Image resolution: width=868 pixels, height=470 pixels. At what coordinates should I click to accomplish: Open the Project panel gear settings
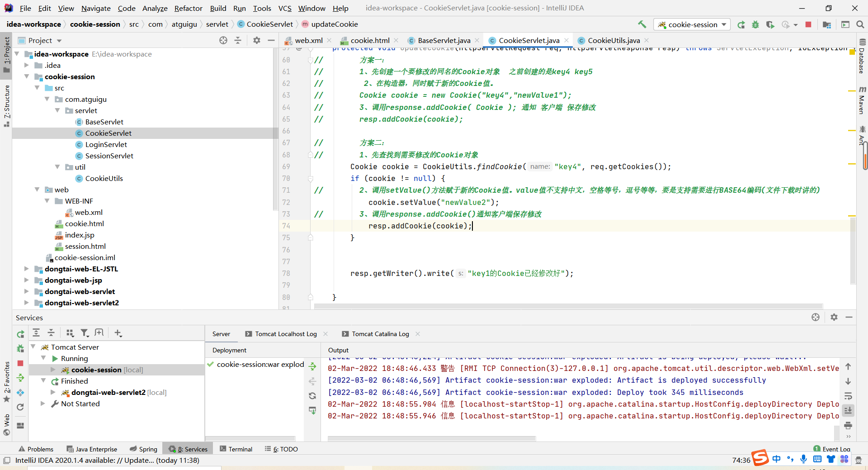tap(257, 40)
